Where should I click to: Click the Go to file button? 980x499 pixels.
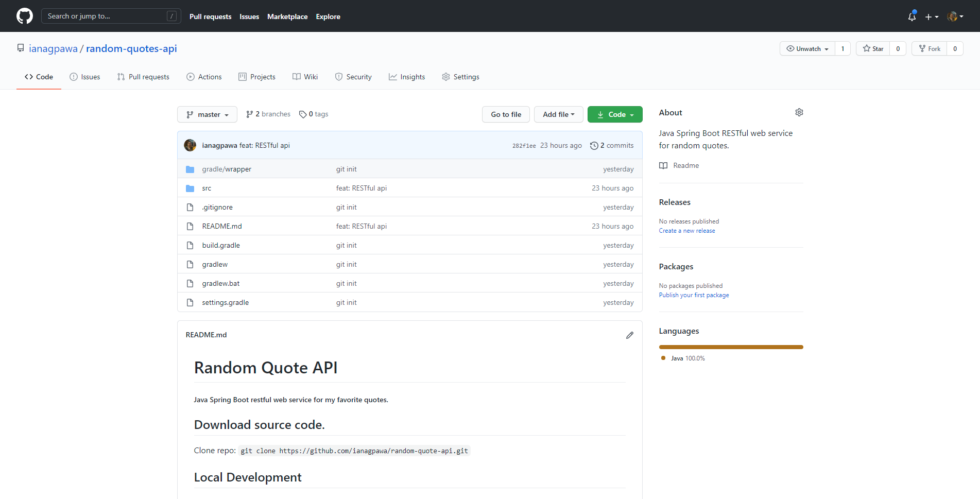click(506, 114)
